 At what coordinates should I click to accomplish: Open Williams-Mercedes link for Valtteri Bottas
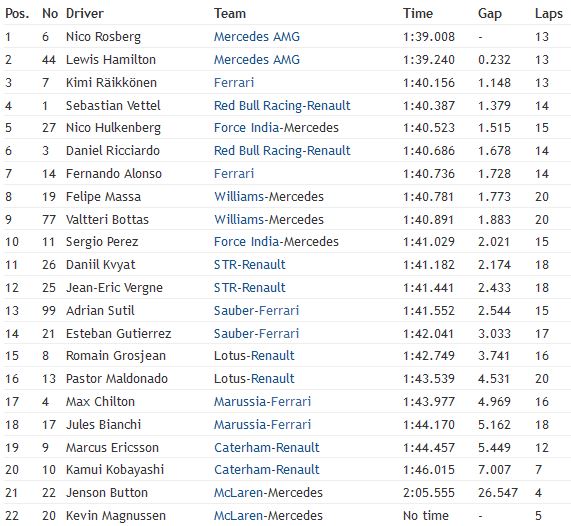tap(269, 220)
